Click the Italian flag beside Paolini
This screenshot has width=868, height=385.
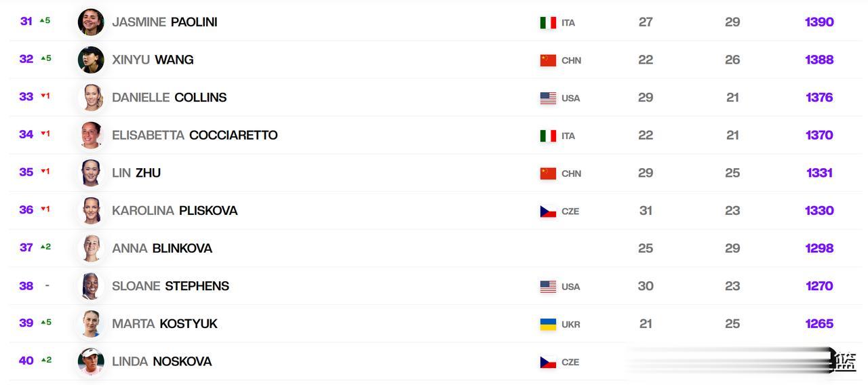point(548,22)
